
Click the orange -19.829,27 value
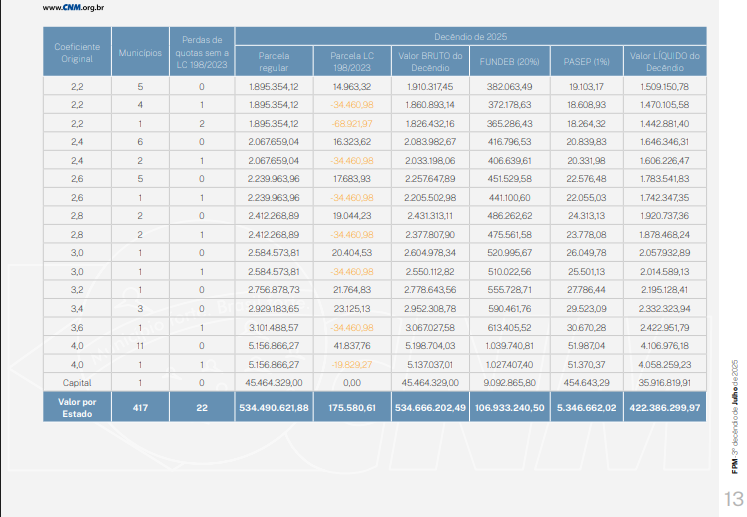point(352,364)
